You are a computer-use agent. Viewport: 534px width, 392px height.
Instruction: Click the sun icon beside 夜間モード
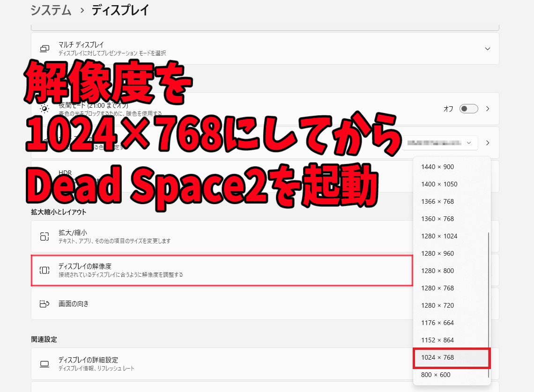tap(44, 109)
